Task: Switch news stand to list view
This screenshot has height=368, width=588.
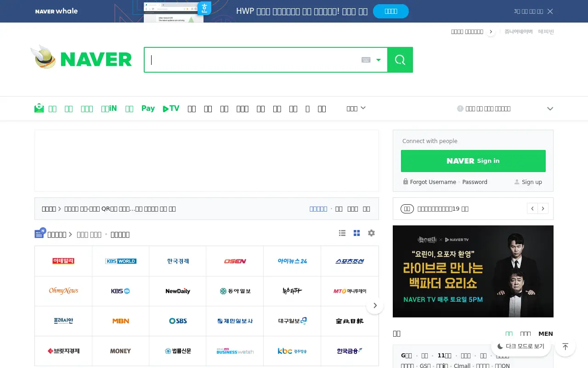Action: 342,233
